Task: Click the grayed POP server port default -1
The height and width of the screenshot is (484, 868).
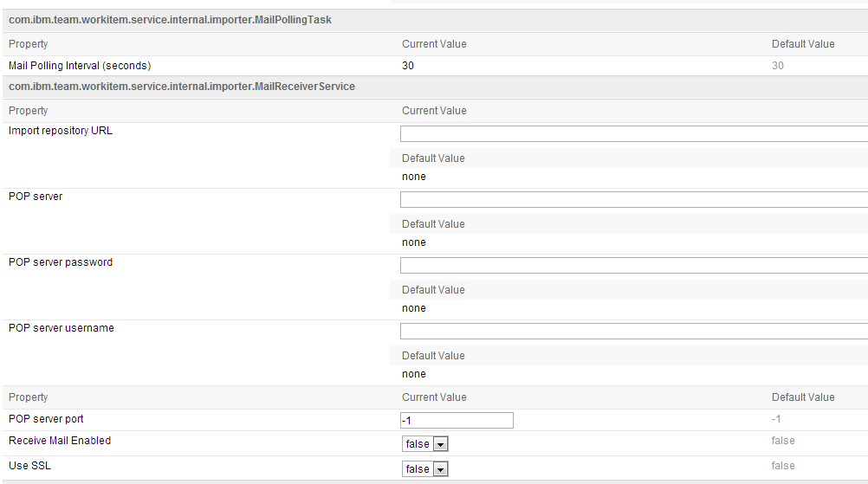Action: pos(776,419)
